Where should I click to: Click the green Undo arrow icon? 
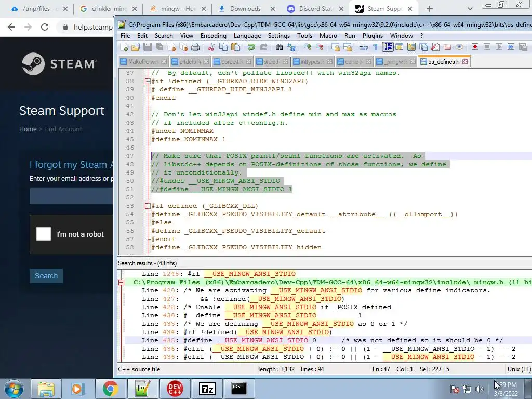point(251,47)
